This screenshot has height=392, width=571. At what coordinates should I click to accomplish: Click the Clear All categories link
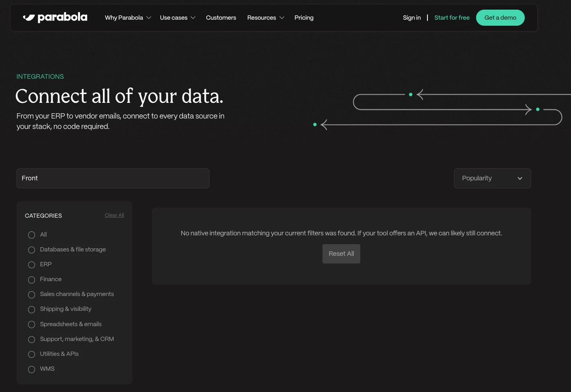tap(114, 215)
